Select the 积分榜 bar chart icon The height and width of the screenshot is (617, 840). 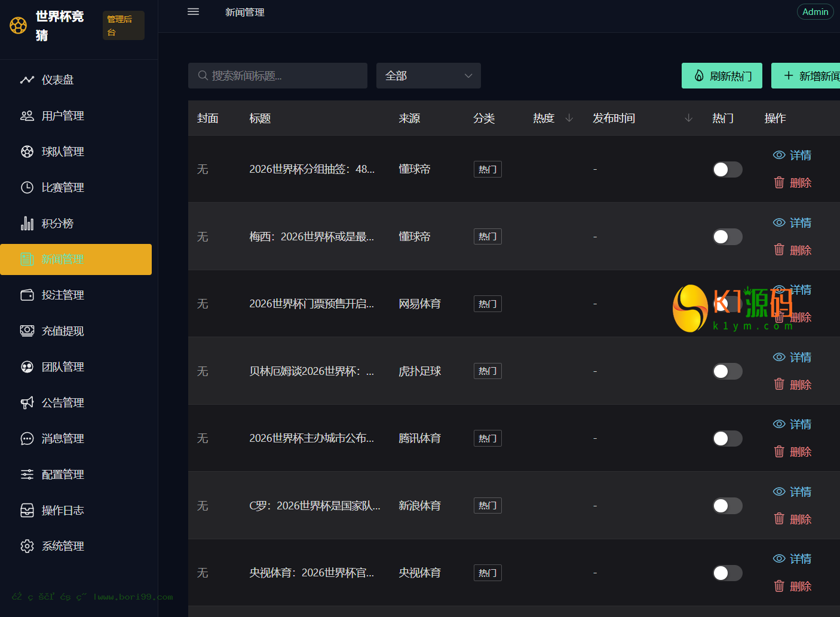[x=27, y=223]
